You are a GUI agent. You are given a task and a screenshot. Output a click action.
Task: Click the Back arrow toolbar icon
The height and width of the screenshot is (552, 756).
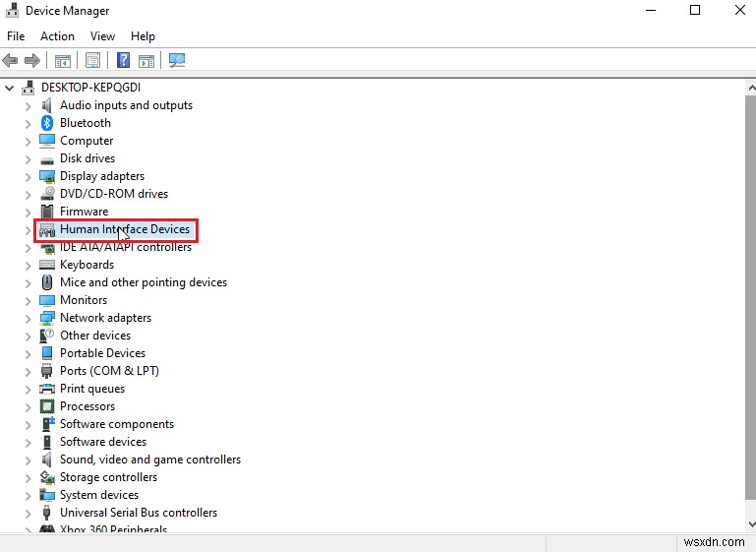tap(10, 60)
